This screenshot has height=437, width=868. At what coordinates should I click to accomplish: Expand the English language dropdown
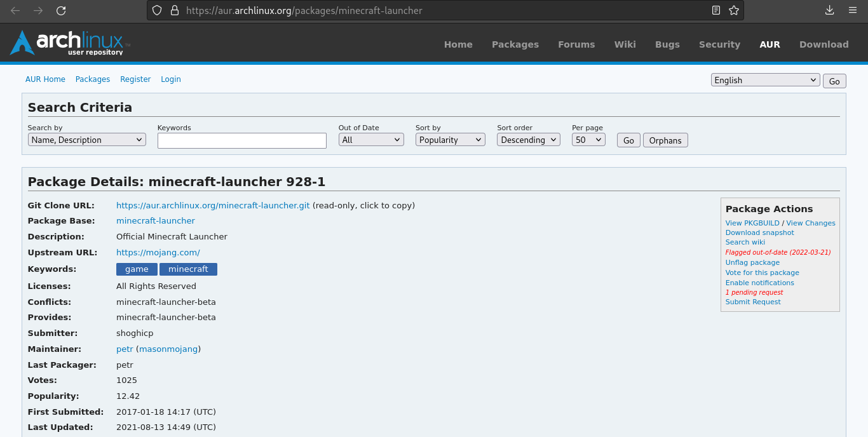tap(766, 80)
